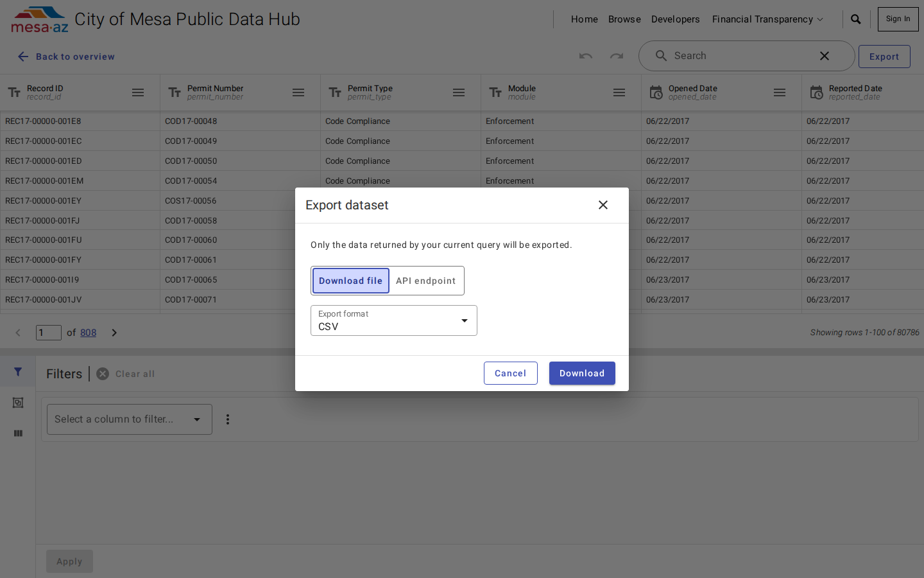Open Permit Number column menu

(298, 92)
